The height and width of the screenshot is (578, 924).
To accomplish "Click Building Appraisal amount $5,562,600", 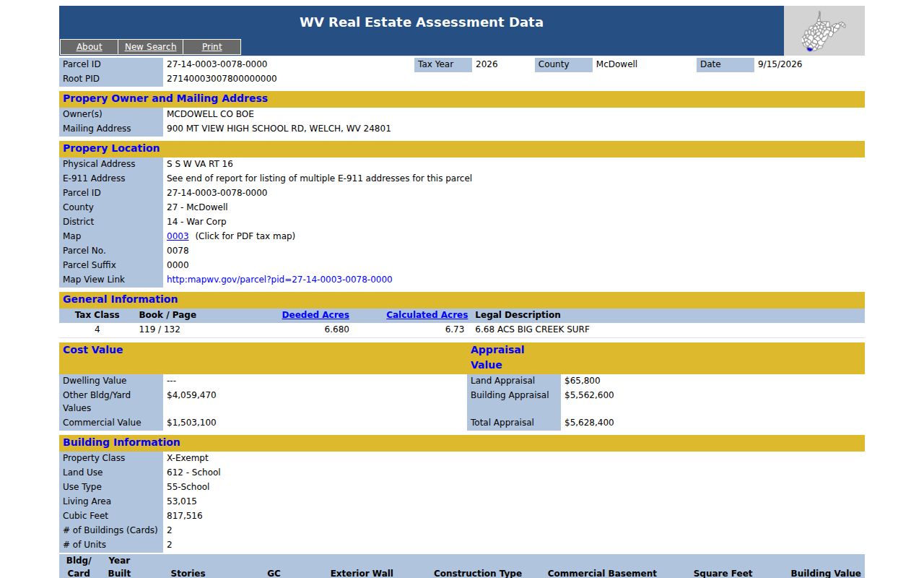I will [589, 395].
